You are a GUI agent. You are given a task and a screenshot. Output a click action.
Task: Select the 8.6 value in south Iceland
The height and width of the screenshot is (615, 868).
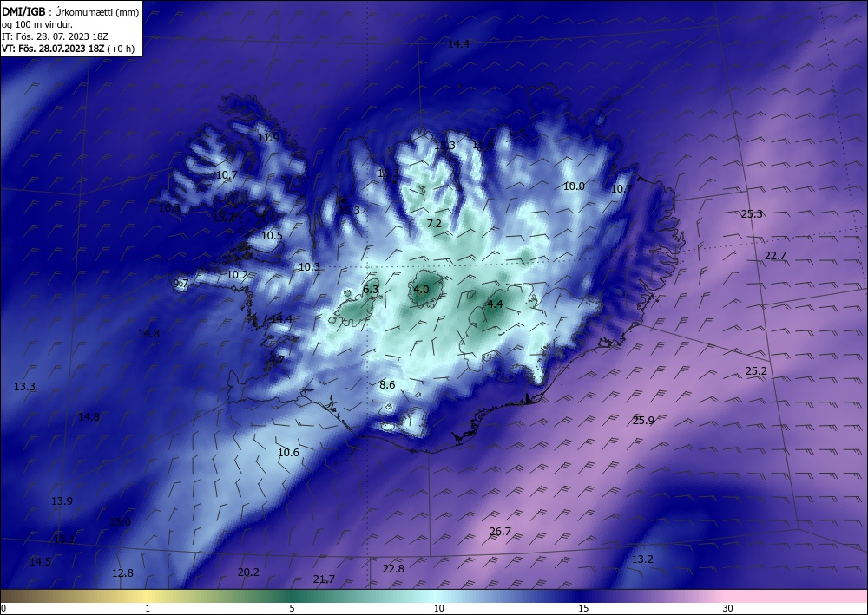tap(387, 385)
